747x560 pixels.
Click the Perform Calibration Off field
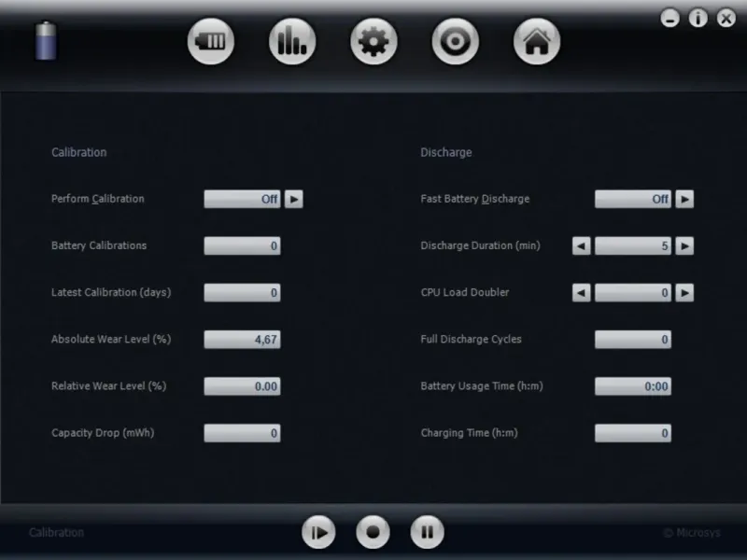pos(242,199)
